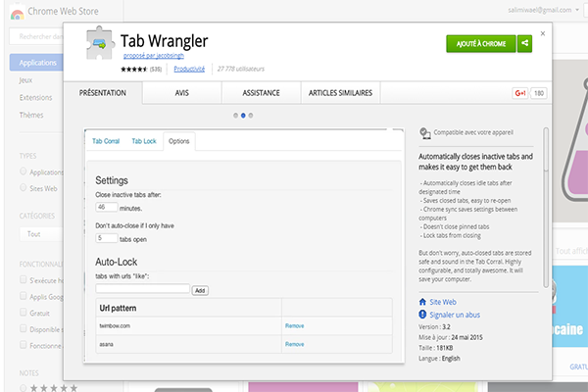Open the Tout categories dropdown
This screenshot has height=392, width=588.
41,234
